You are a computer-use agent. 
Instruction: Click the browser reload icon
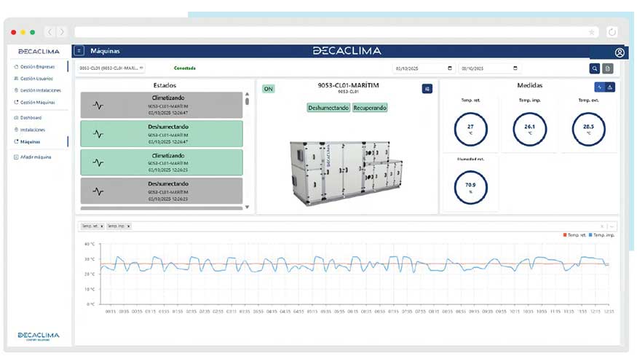pyautogui.click(x=612, y=32)
